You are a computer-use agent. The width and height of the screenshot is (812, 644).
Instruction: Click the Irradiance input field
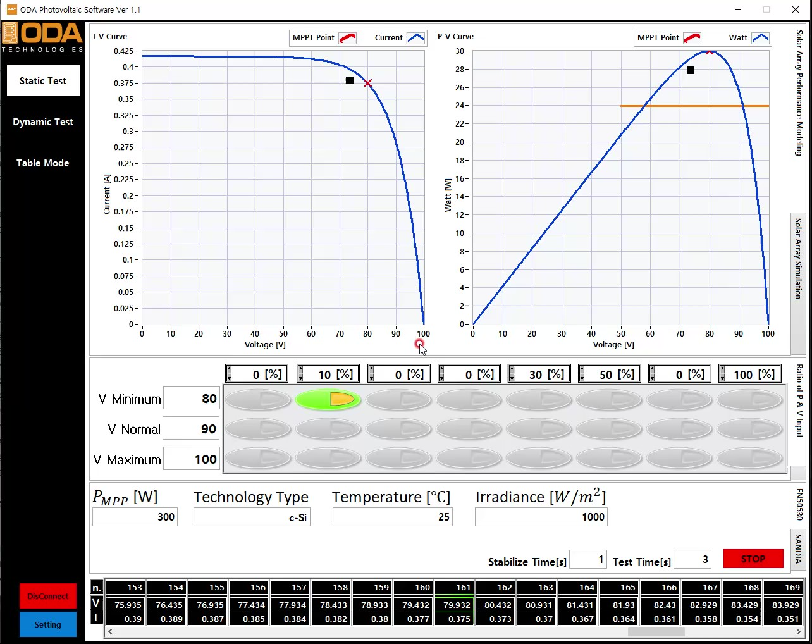[541, 517]
